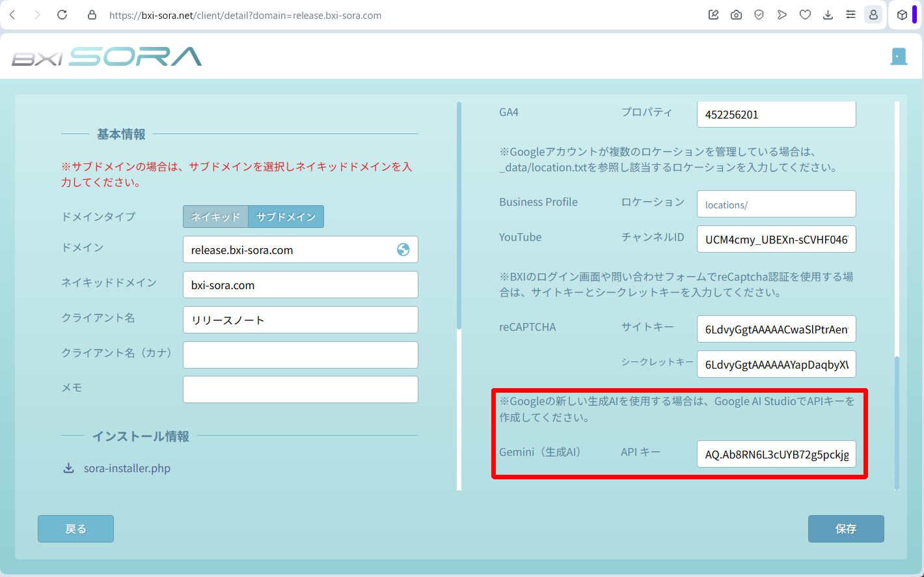Click the BXI SORA logo
This screenshot has width=924, height=577.
107,57
